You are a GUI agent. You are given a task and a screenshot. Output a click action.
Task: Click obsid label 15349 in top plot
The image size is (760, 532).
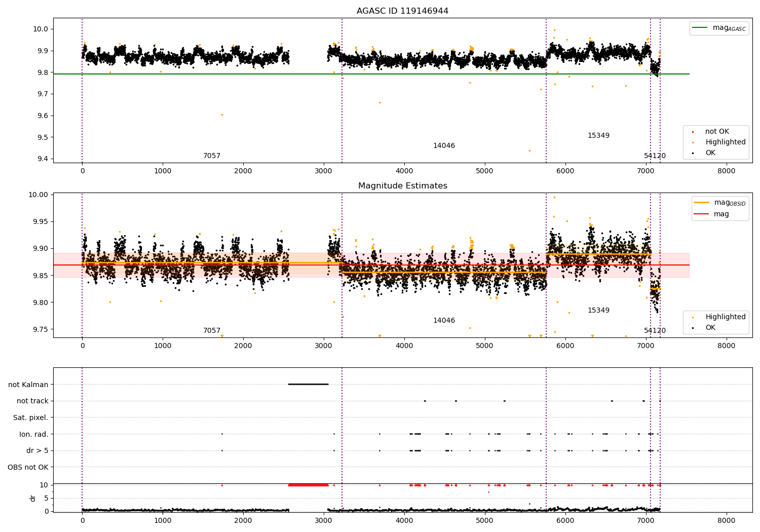[x=598, y=136]
